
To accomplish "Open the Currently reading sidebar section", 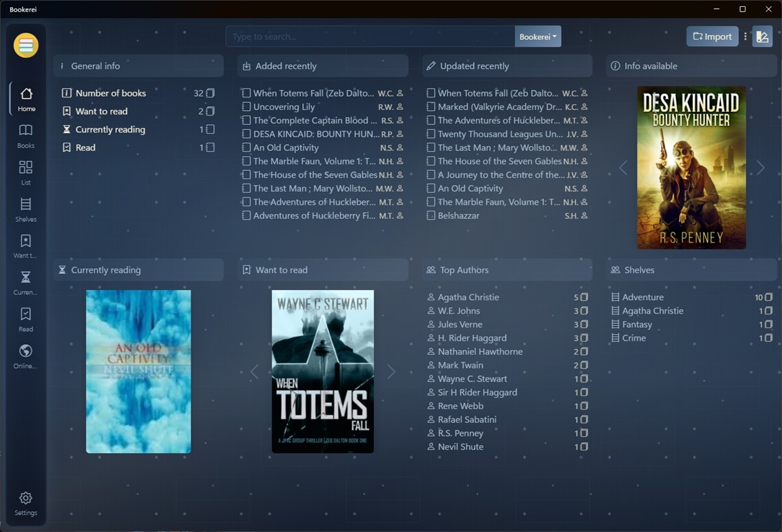I will [x=25, y=283].
